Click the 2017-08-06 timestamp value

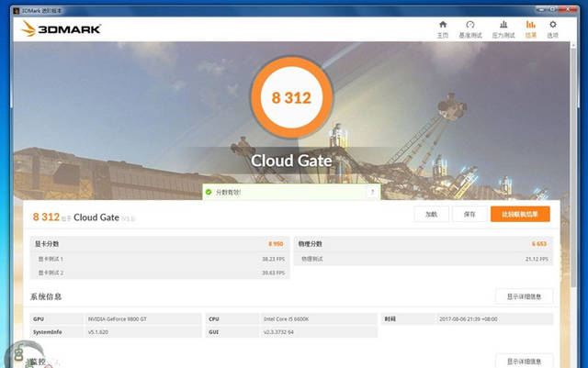click(x=469, y=319)
